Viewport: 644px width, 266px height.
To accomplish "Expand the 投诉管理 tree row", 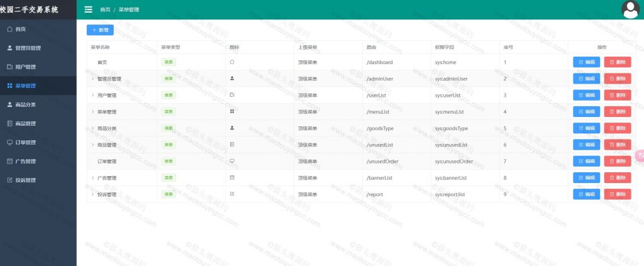I will (92, 194).
